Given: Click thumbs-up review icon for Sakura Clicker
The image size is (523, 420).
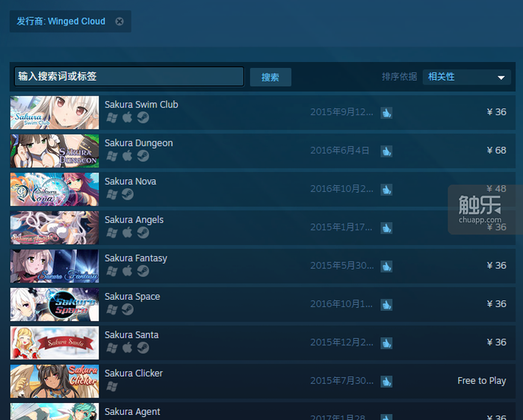Looking at the screenshot, I should pyautogui.click(x=386, y=381).
